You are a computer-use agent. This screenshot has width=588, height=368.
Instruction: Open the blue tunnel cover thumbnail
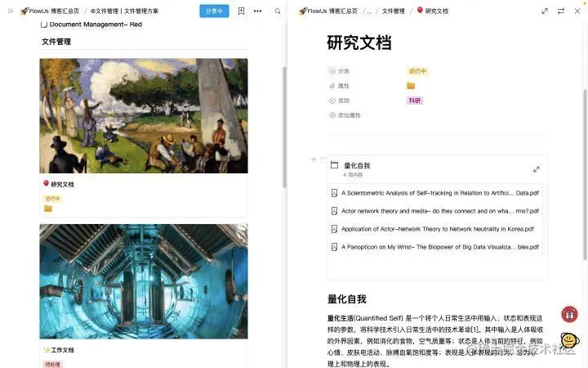pos(144,281)
